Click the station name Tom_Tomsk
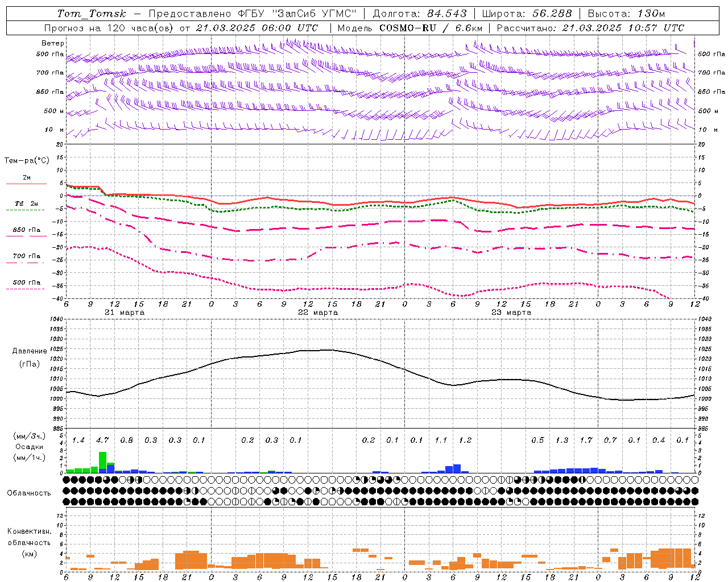The image size is (728, 582). (x=92, y=14)
